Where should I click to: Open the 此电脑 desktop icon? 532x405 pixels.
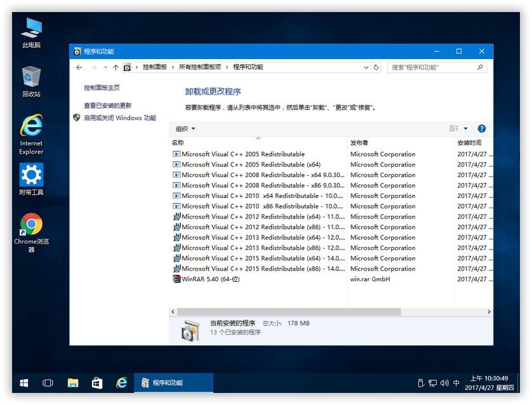31,33
